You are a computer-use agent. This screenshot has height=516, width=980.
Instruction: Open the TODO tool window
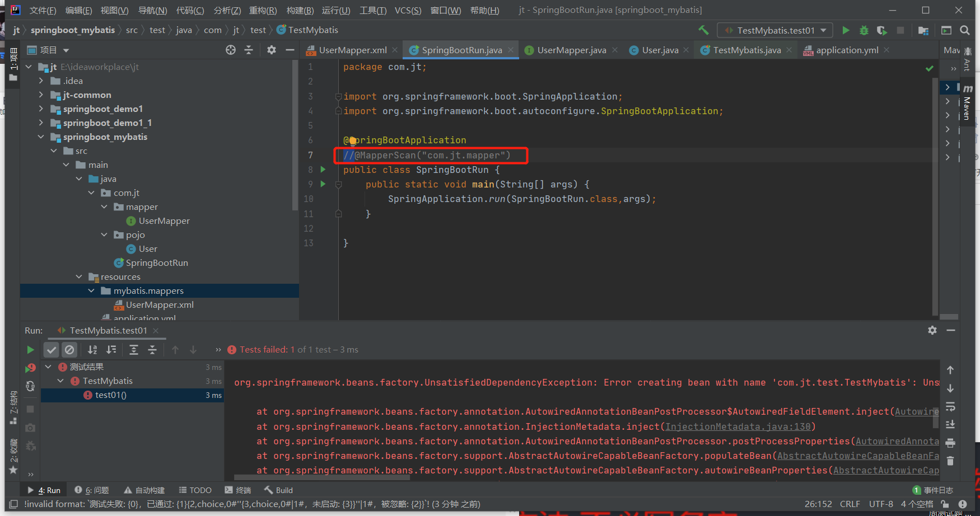tap(195, 490)
